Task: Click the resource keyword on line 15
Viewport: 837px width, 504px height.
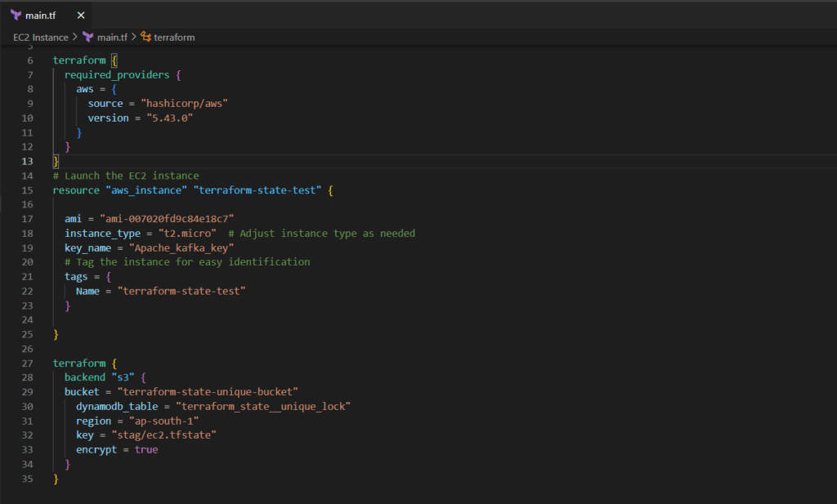Action: pyautogui.click(x=76, y=190)
